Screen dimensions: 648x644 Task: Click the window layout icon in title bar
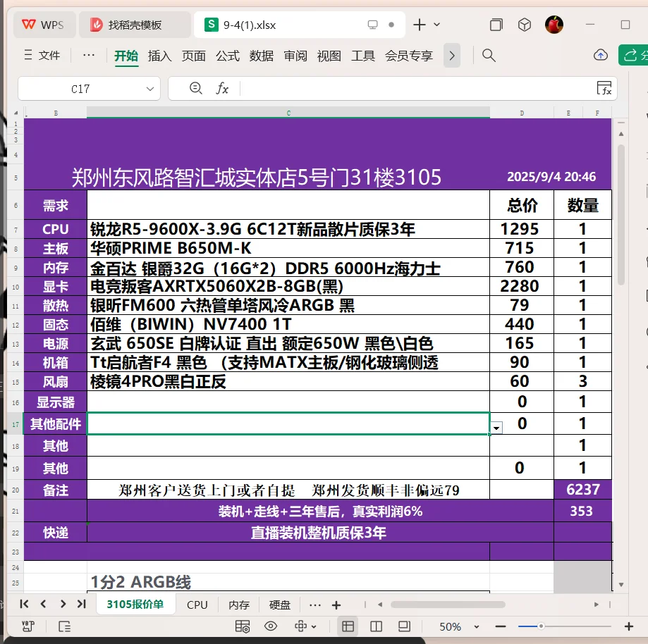[496, 25]
